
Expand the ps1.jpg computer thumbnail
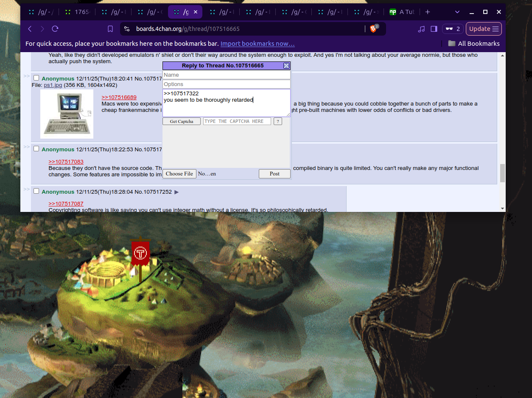(x=67, y=114)
